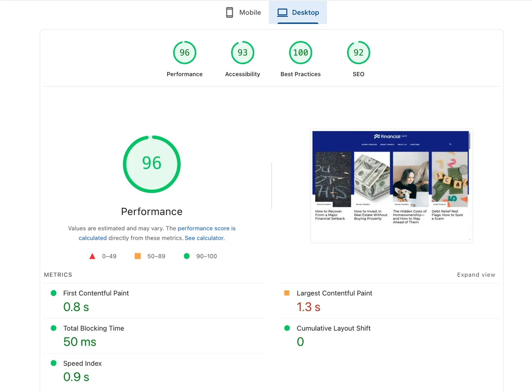Click green dot beside Cumulative Layout Shift
532x392 pixels.
click(x=287, y=328)
